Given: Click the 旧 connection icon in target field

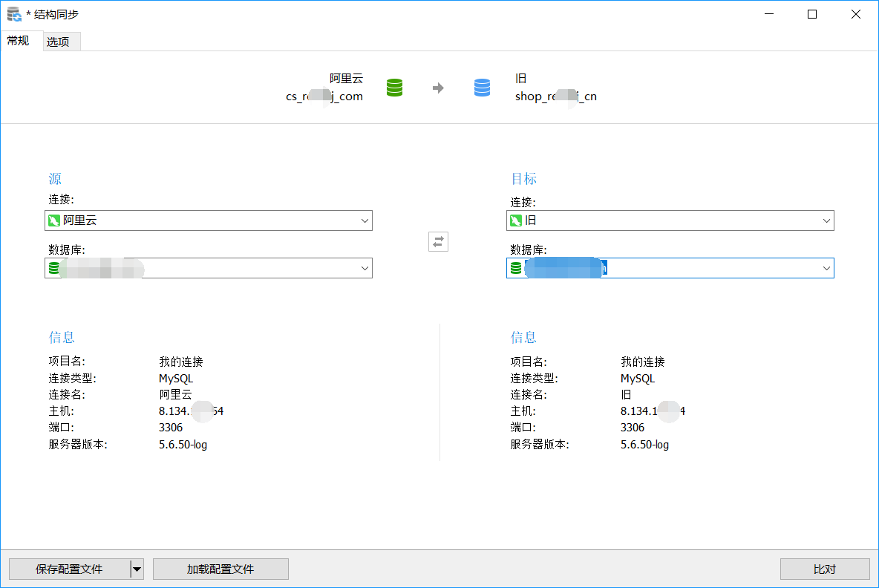Looking at the screenshot, I should click(515, 220).
